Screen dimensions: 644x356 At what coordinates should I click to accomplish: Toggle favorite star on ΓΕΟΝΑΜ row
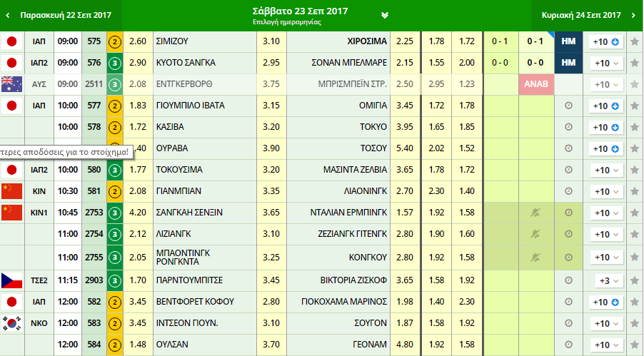[634, 345]
